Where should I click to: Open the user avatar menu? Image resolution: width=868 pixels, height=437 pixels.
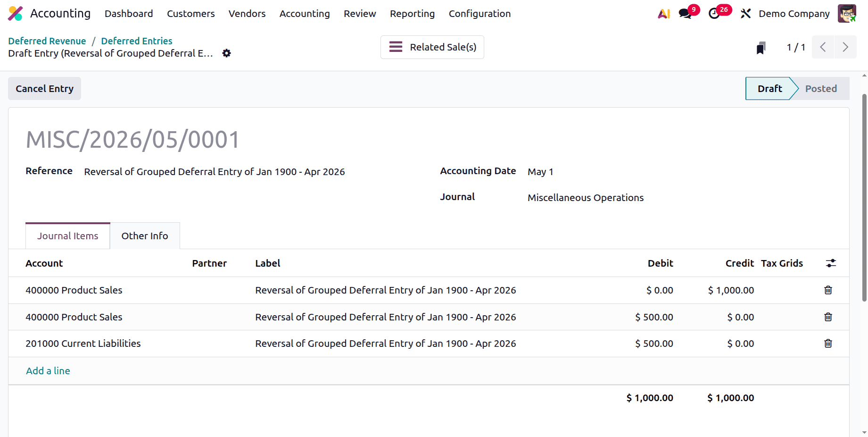point(847,13)
